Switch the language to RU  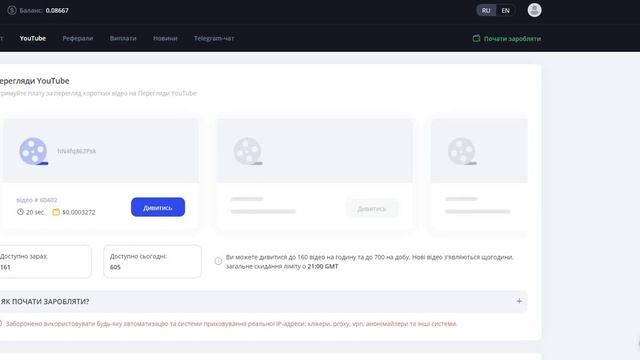click(486, 11)
